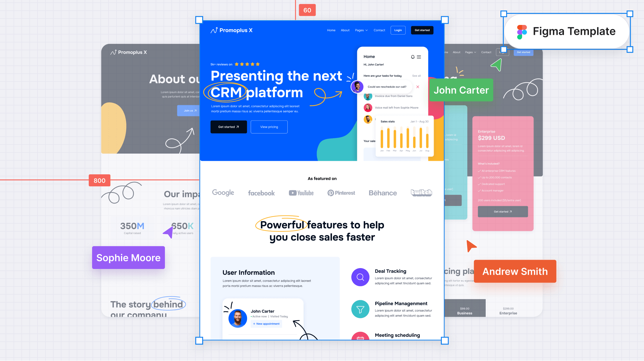The image size is (644, 361).
Task: Click the search/deal tracking purple icon
Action: point(361,277)
